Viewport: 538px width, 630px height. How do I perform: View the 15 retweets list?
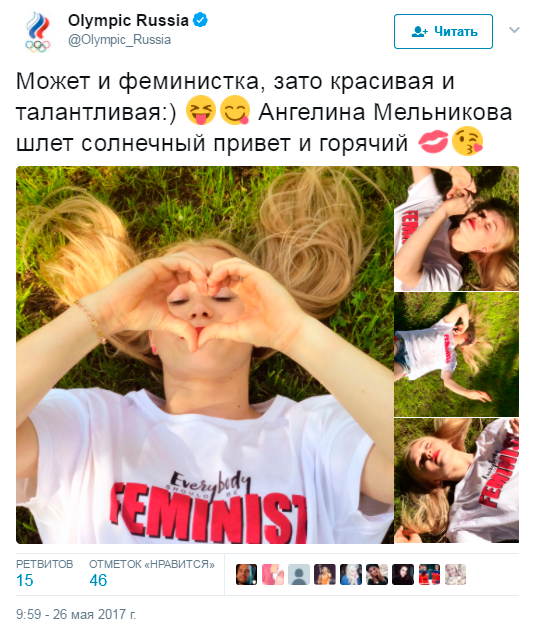[x=45, y=573]
